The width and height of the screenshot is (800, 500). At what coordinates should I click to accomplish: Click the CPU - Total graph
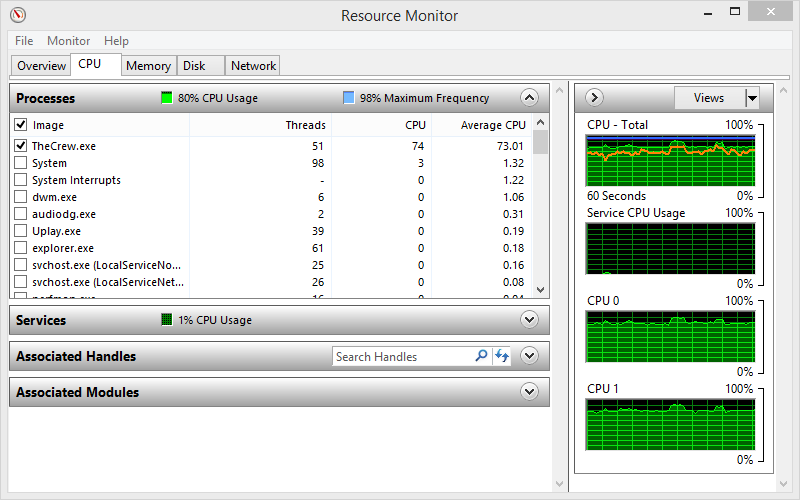(x=670, y=161)
